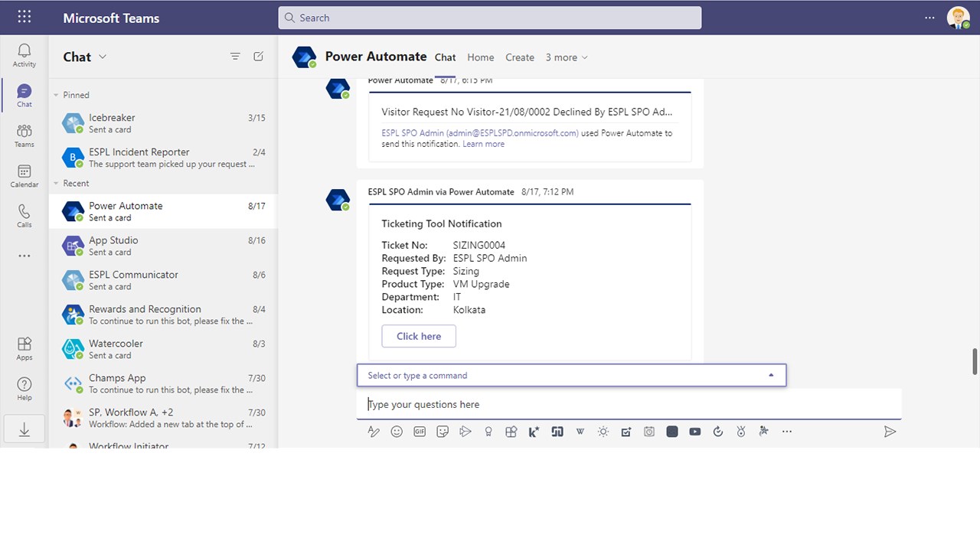
Task: Open the 'Learn more' link
Action: (x=484, y=144)
